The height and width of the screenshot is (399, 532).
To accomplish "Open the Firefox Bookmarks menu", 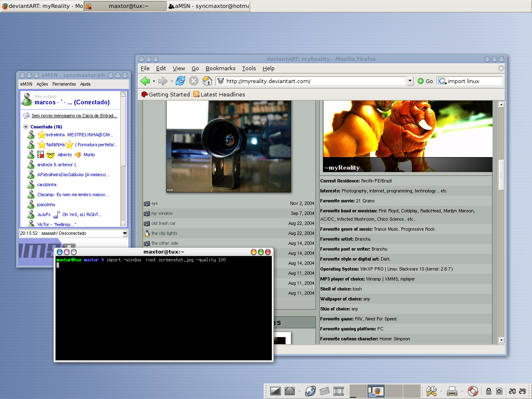I will [x=220, y=68].
